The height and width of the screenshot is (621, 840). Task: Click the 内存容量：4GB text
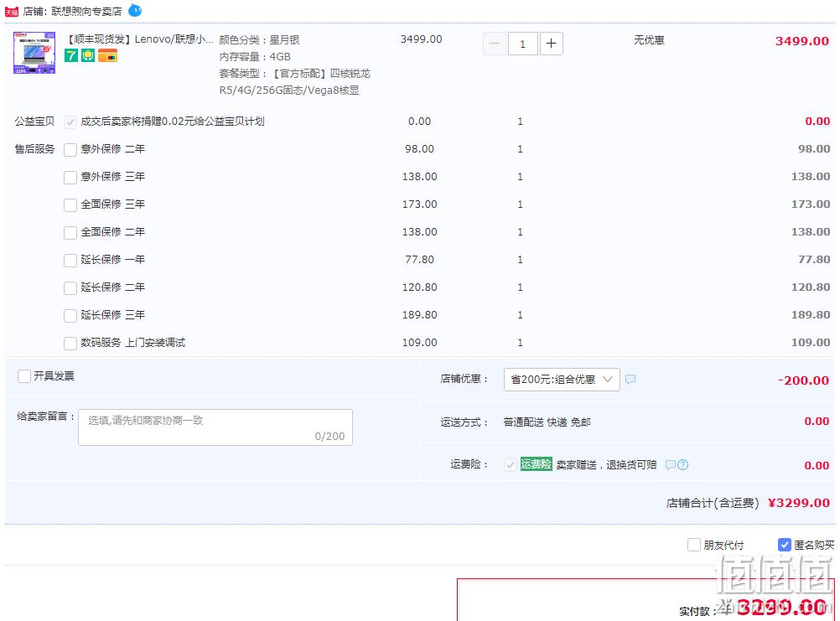[x=255, y=57]
